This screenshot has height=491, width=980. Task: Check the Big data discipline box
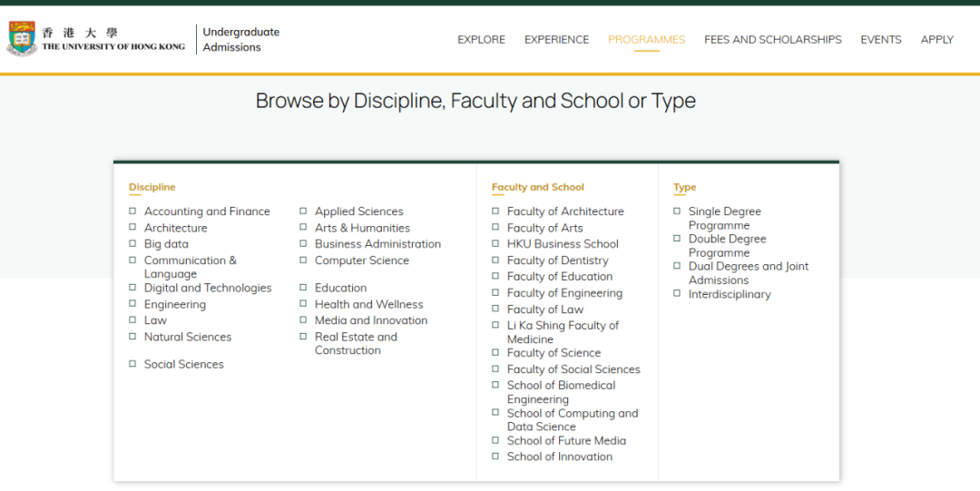coord(132,243)
